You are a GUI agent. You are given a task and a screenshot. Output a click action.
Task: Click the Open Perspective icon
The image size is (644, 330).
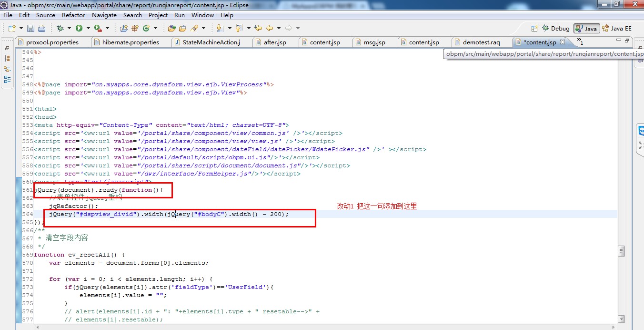click(x=534, y=28)
